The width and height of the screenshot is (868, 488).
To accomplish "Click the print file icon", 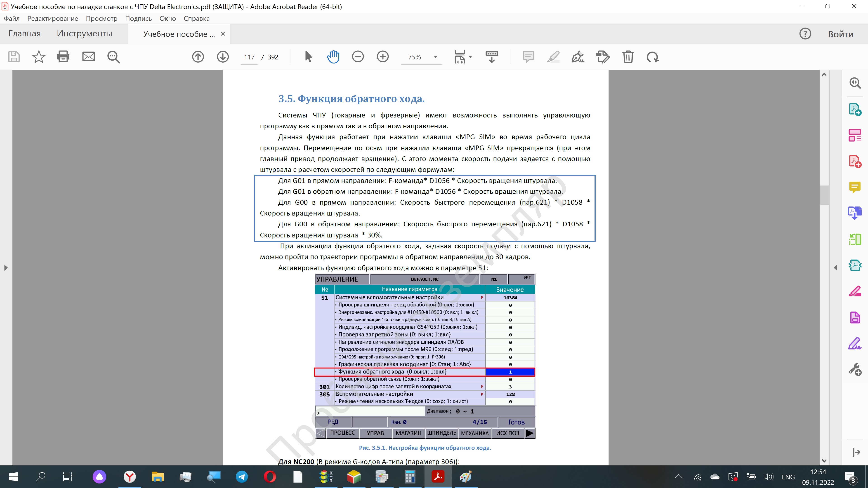I will click(63, 56).
